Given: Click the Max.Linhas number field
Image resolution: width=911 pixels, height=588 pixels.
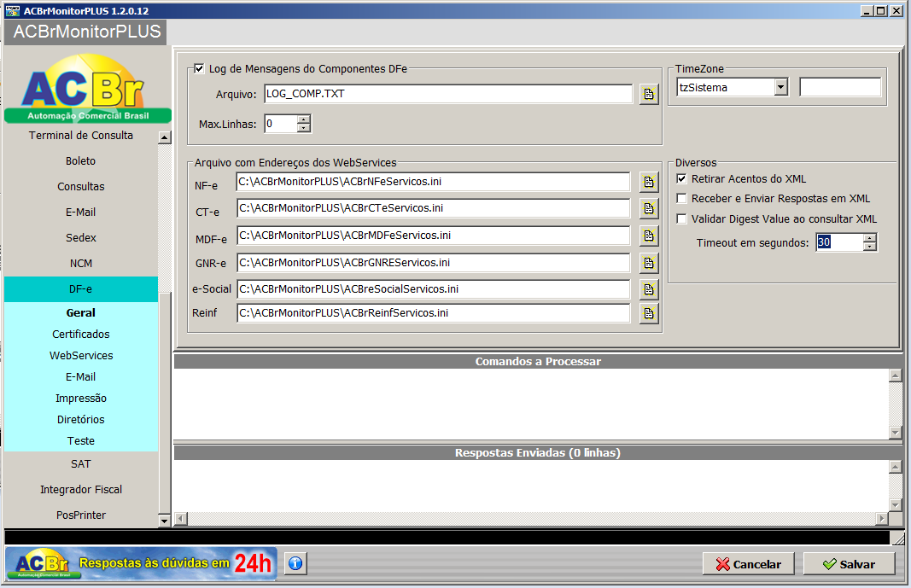Looking at the screenshot, I should (x=281, y=124).
